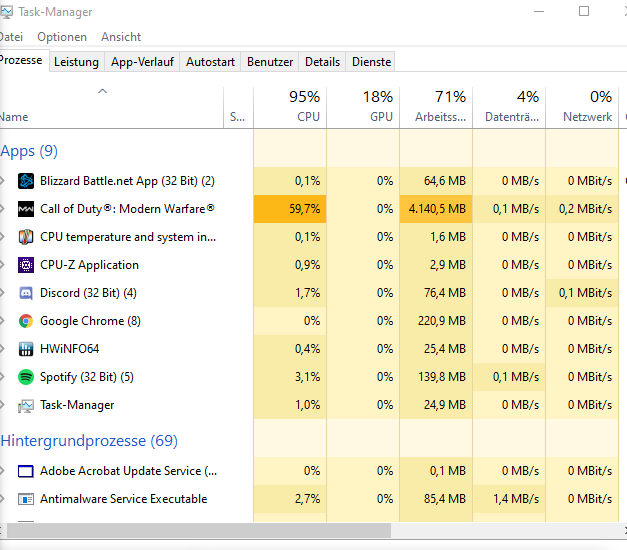Image resolution: width=627 pixels, height=550 pixels.
Task: Switch to the Details tab
Action: pos(322,62)
